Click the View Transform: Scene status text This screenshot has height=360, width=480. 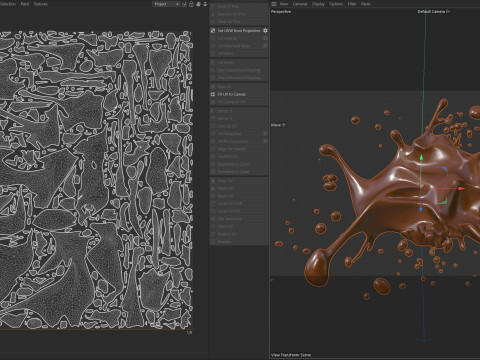(291, 355)
